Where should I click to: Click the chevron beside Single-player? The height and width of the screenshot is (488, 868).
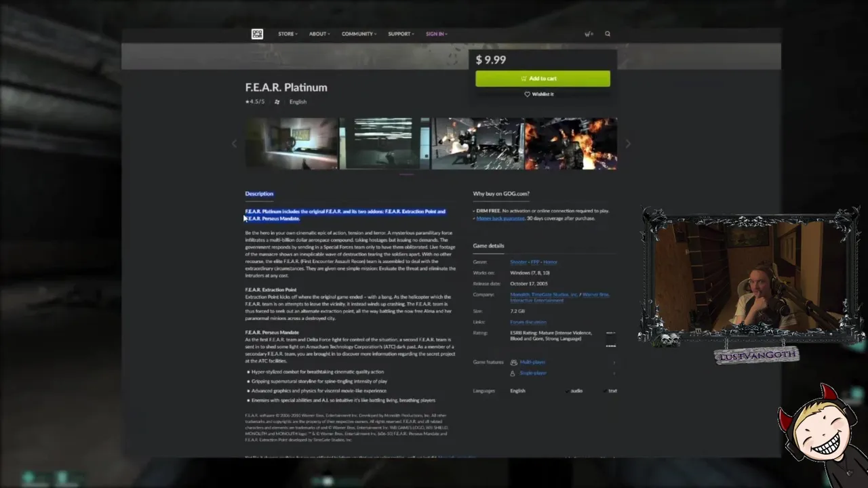tap(614, 373)
